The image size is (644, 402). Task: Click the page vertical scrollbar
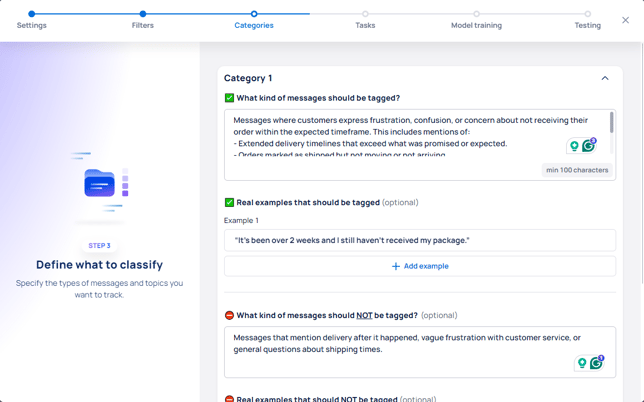tap(642, 162)
